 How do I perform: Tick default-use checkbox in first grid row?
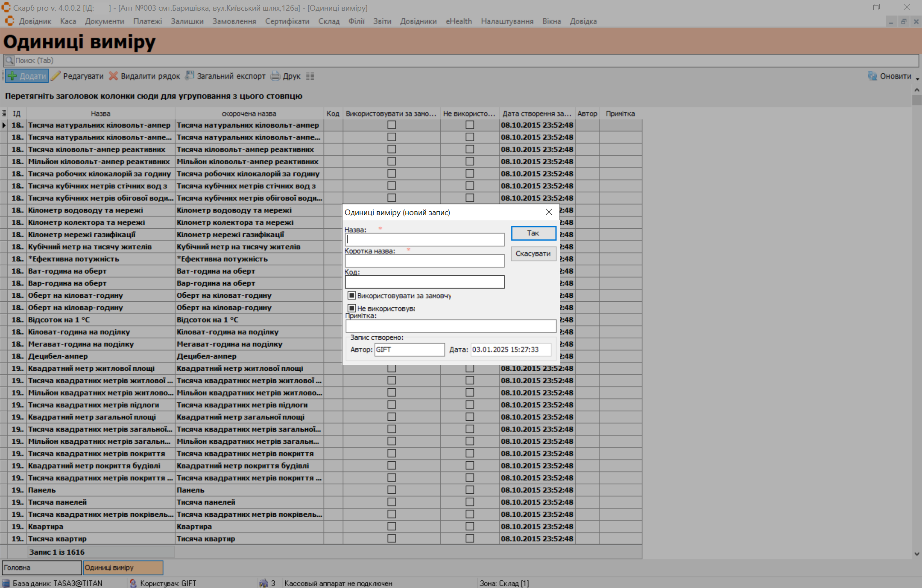391,125
